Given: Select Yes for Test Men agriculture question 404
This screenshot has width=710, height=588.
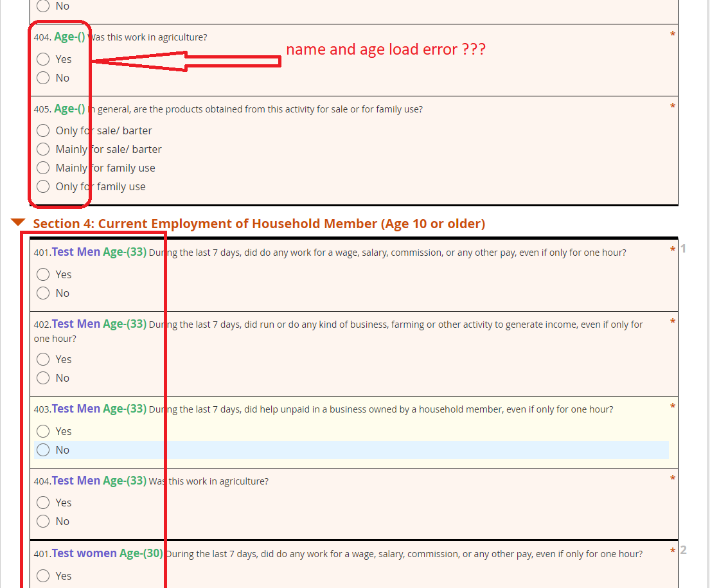Looking at the screenshot, I should [x=43, y=502].
